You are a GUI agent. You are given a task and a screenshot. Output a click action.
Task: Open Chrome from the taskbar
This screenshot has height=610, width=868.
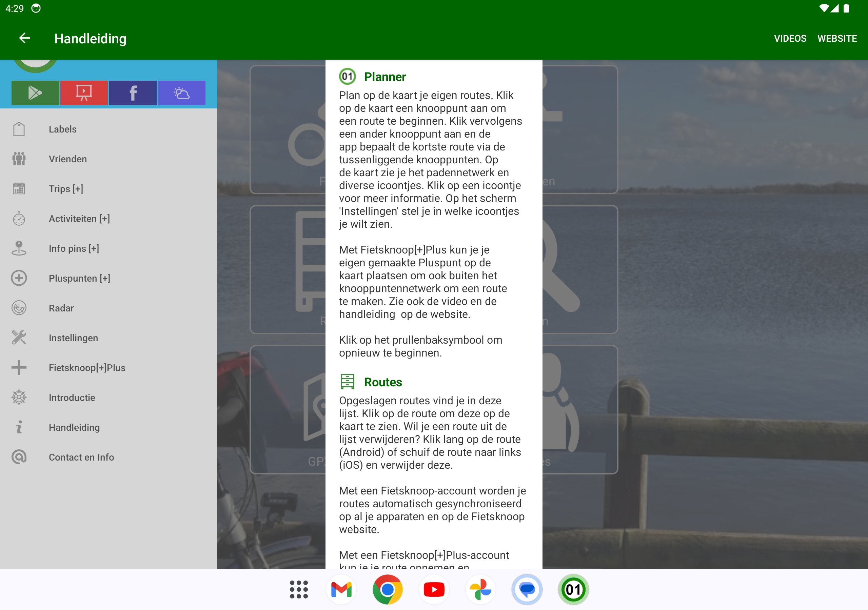[388, 590]
